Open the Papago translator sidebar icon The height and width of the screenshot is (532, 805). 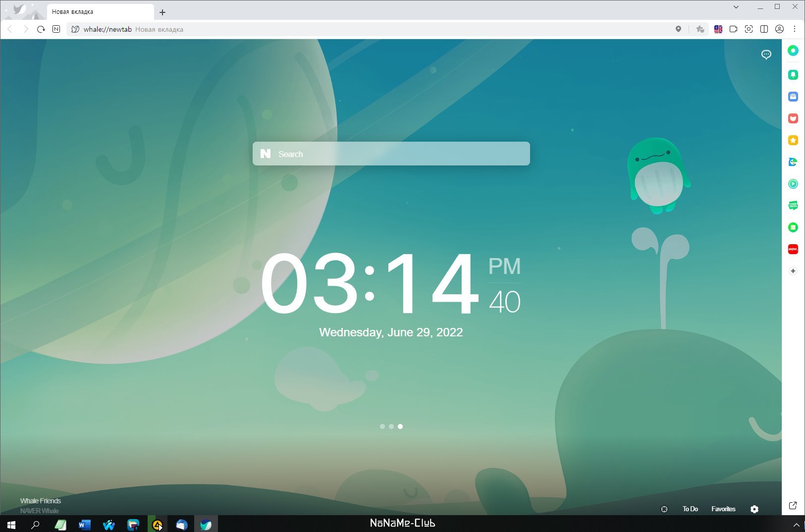coord(793,162)
